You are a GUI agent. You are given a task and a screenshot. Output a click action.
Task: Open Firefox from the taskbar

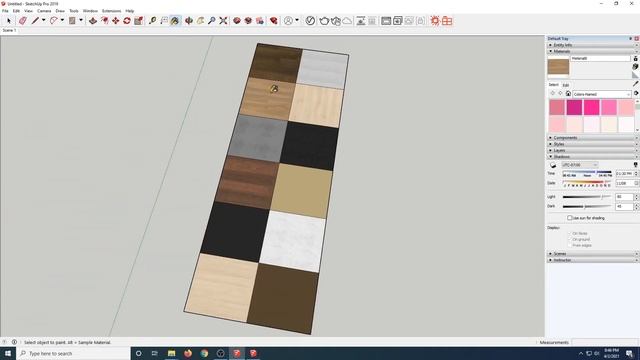click(188, 353)
